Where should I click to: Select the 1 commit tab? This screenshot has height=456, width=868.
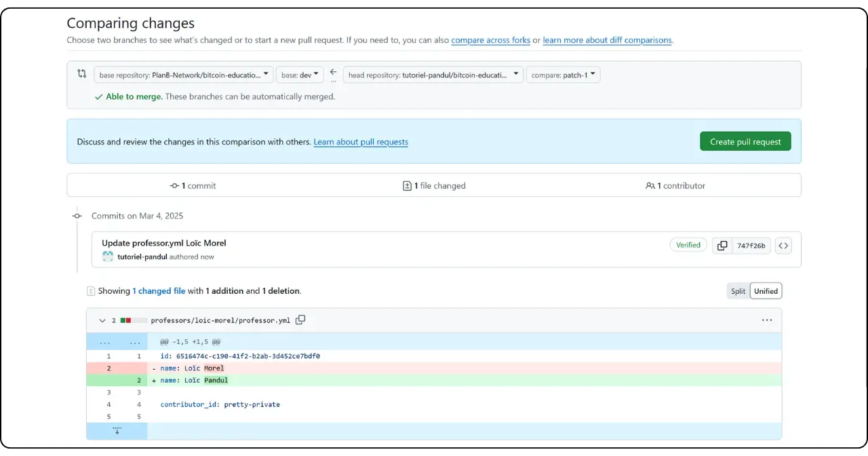tap(193, 185)
